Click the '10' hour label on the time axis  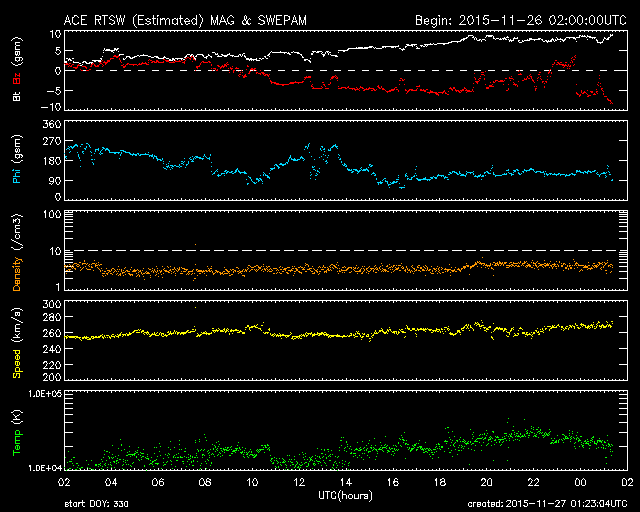[x=252, y=482]
